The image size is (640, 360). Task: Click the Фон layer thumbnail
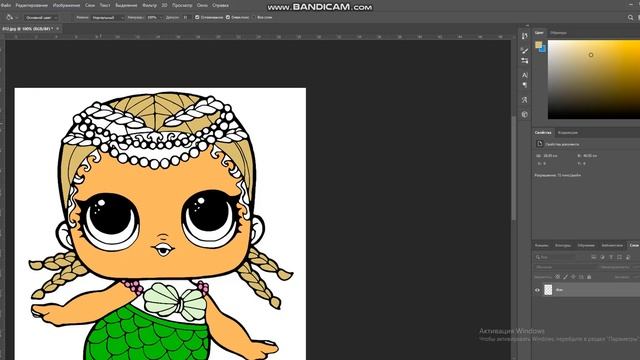coord(548,289)
